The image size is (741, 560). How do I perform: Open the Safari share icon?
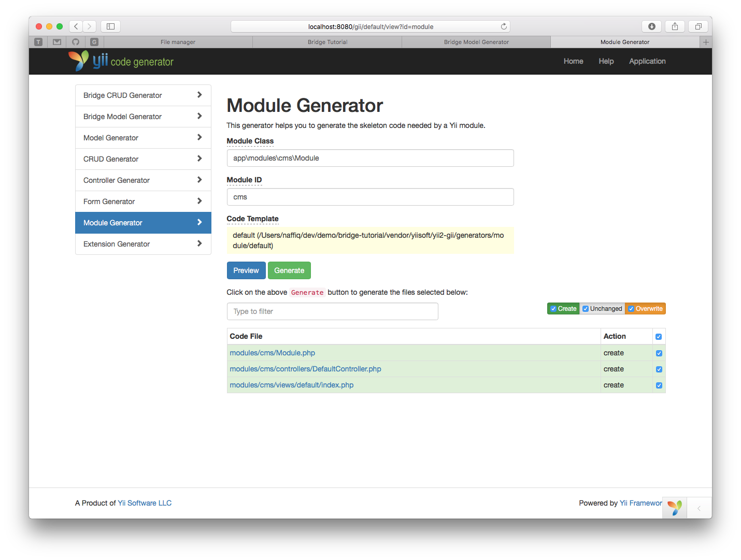pos(675,26)
